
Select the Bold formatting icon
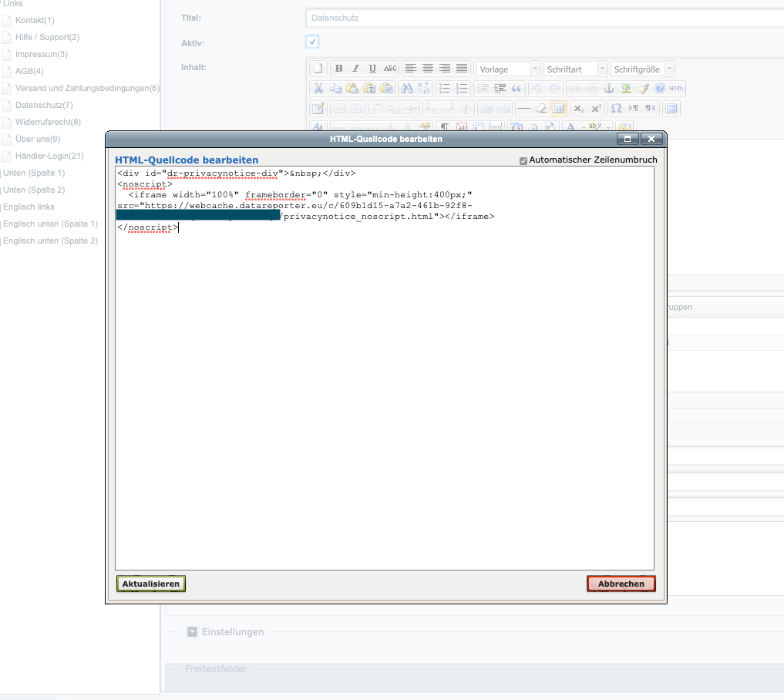coord(338,68)
